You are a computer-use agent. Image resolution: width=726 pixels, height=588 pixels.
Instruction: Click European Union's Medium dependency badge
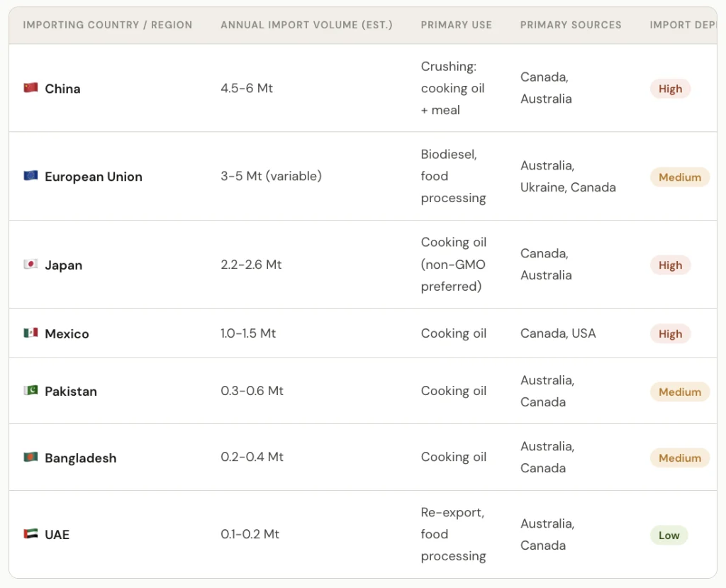[680, 177]
